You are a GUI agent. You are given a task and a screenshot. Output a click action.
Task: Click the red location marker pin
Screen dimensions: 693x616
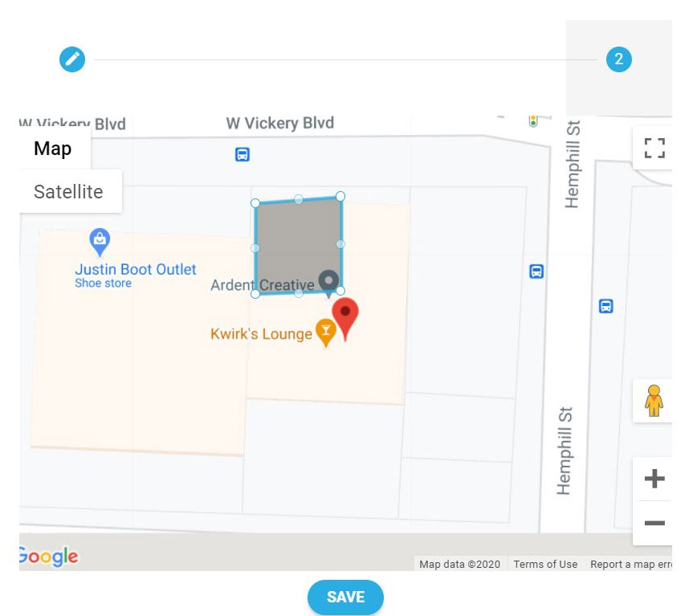345,315
